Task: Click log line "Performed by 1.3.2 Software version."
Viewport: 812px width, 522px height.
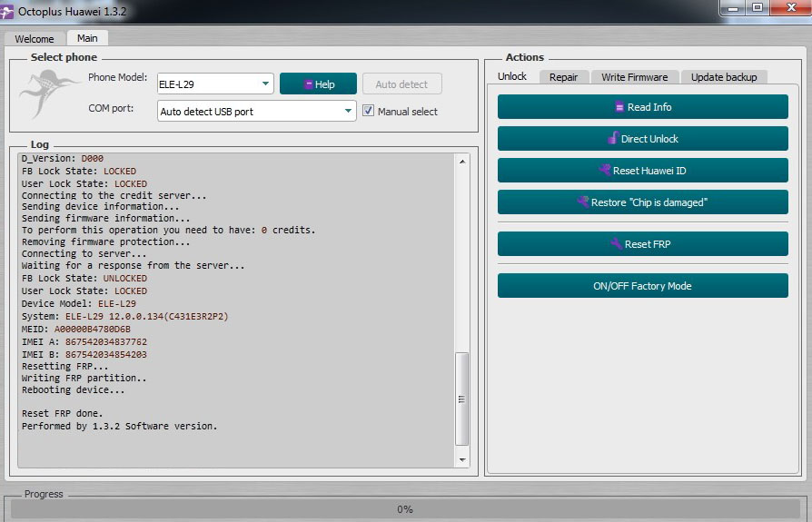Action: tap(120, 426)
